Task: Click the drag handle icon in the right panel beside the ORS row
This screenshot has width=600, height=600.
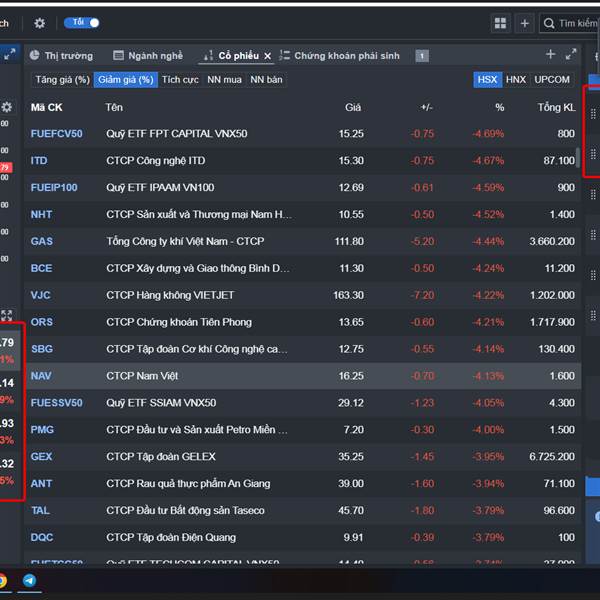Action: [593, 315]
